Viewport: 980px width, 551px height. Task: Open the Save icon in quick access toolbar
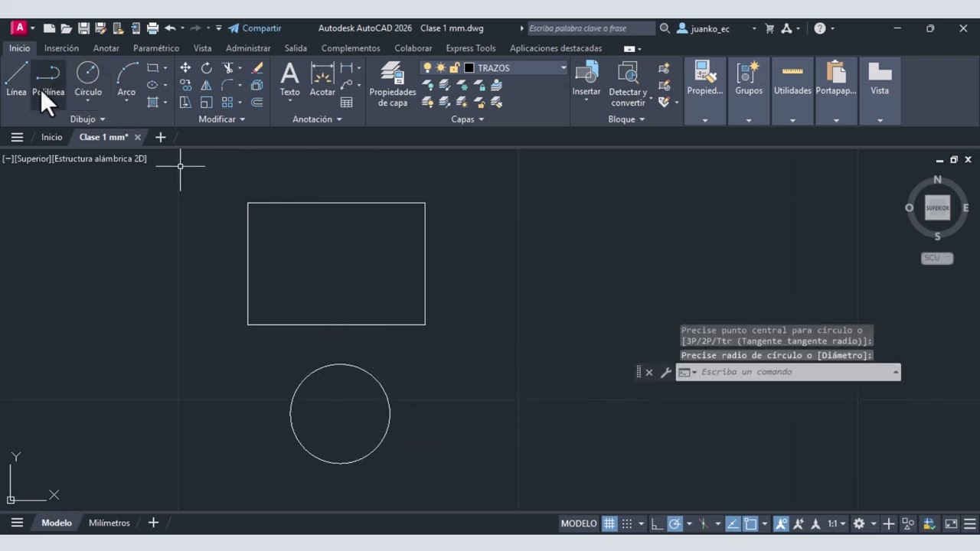83,28
